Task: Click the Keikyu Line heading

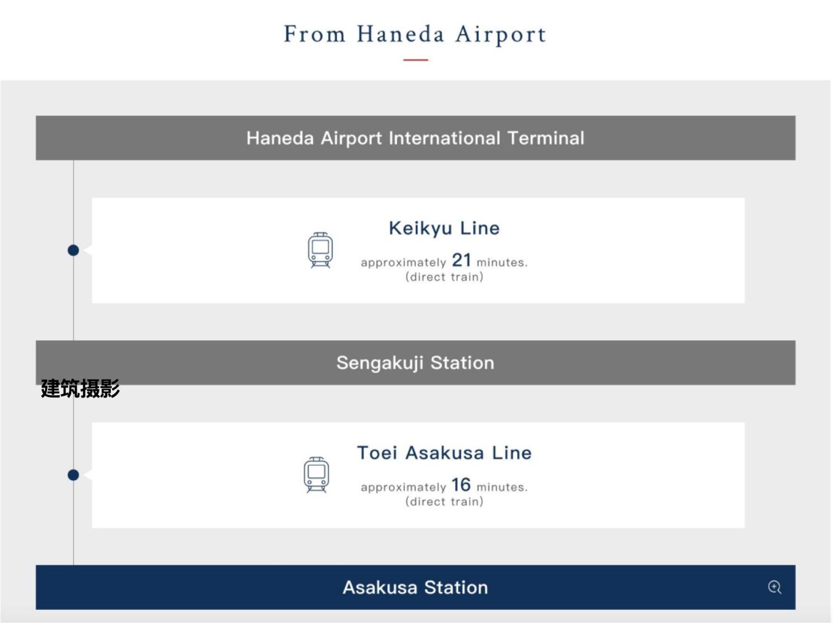Action: coord(444,228)
